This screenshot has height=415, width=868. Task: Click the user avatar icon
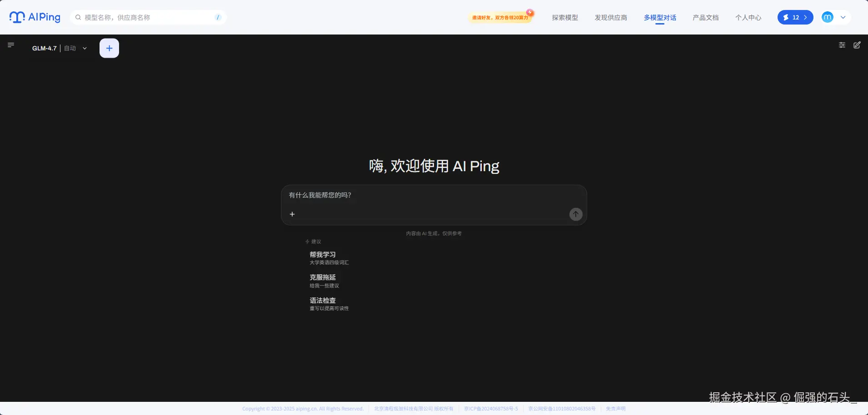pos(828,17)
